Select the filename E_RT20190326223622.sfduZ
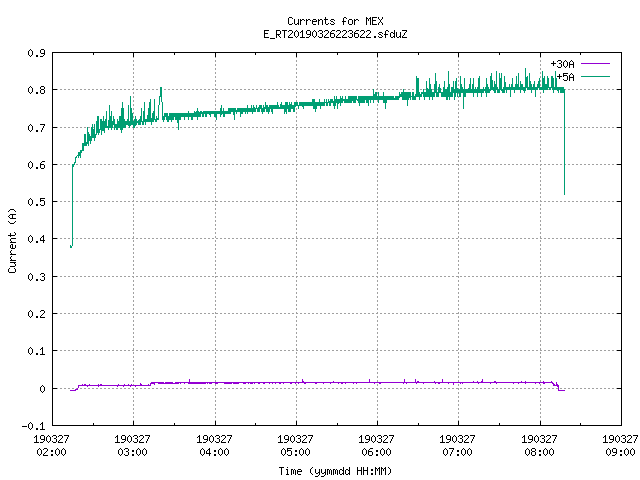Viewport: 640px width, 480px height. click(x=335, y=34)
